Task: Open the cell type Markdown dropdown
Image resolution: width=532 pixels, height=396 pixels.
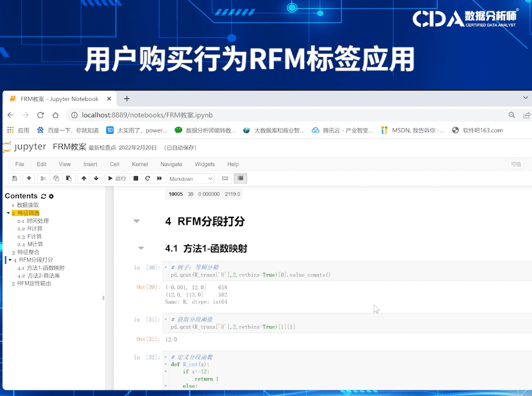Action: point(191,178)
